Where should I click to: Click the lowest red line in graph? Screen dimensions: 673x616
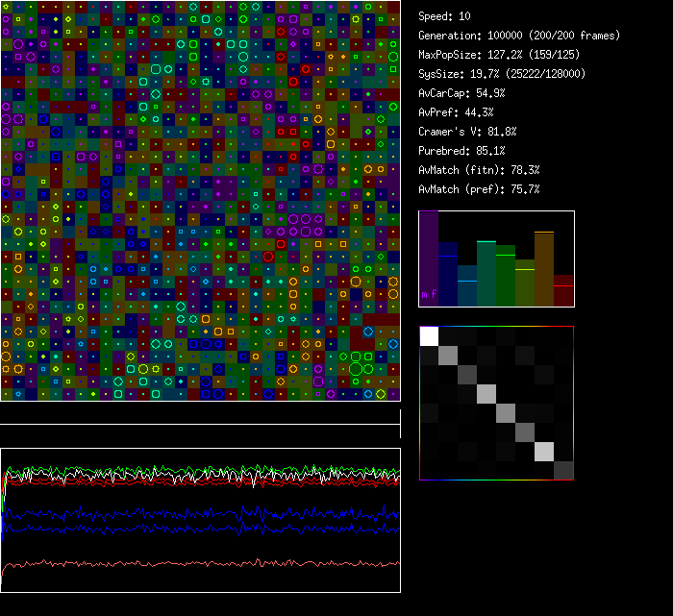(192, 563)
